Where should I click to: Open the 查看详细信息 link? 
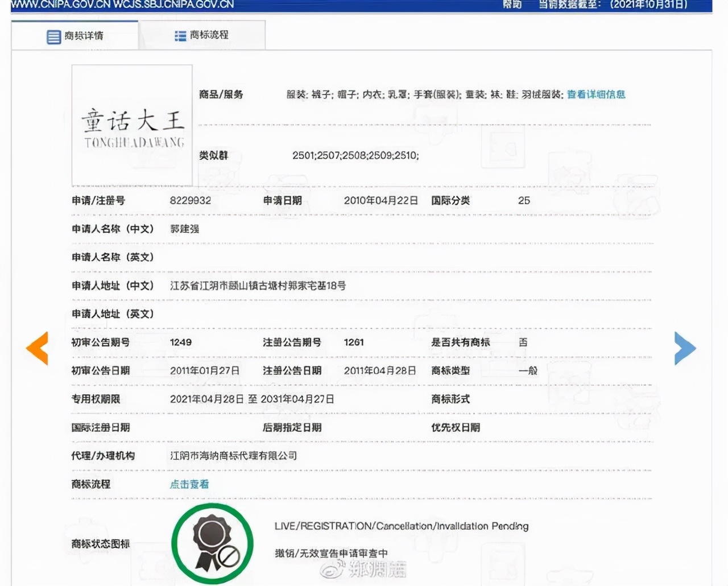click(x=596, y=94)
